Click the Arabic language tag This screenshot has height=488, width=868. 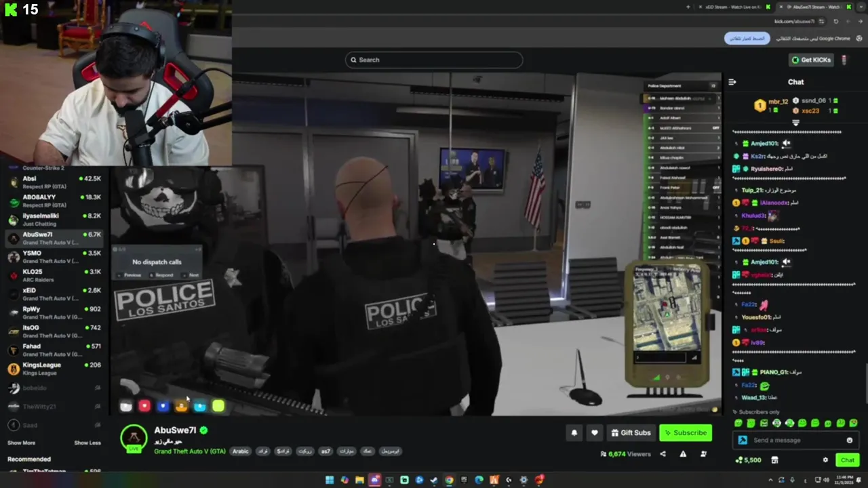click(241, 451)
